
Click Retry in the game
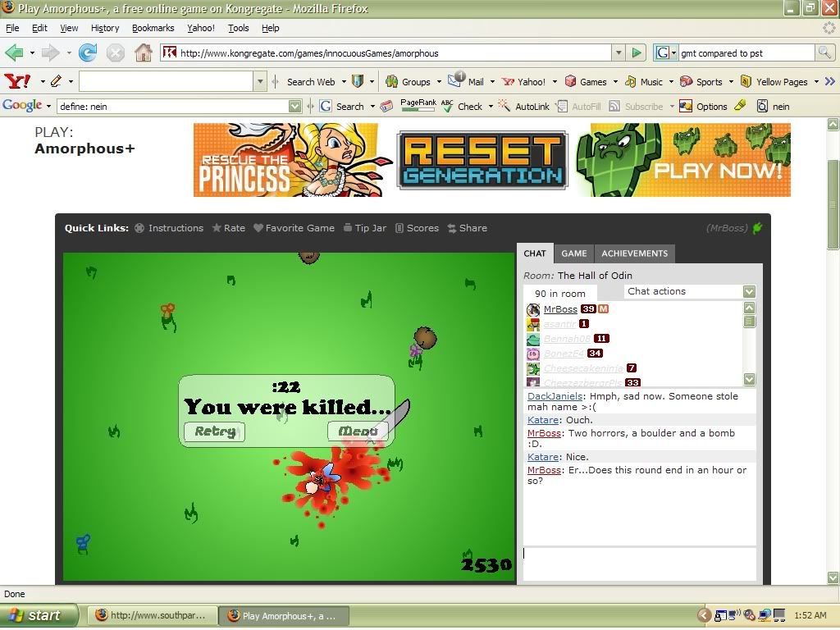coord(214,431)
